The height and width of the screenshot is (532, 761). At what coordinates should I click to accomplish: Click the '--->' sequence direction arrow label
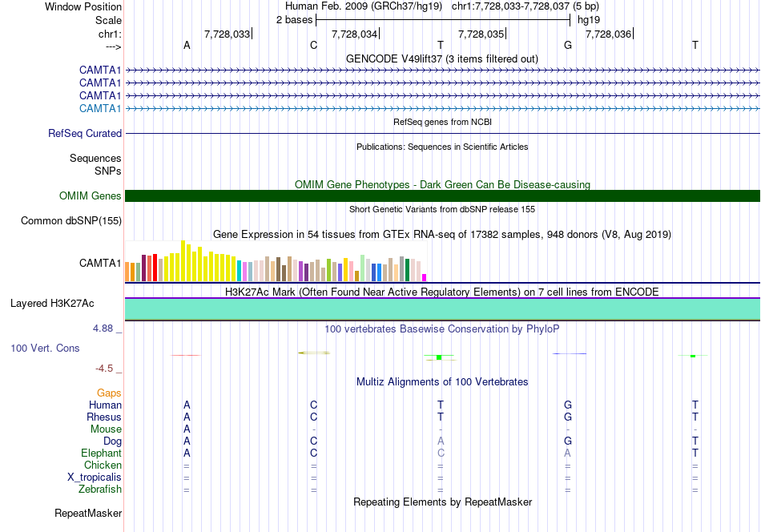click(113, 46)
